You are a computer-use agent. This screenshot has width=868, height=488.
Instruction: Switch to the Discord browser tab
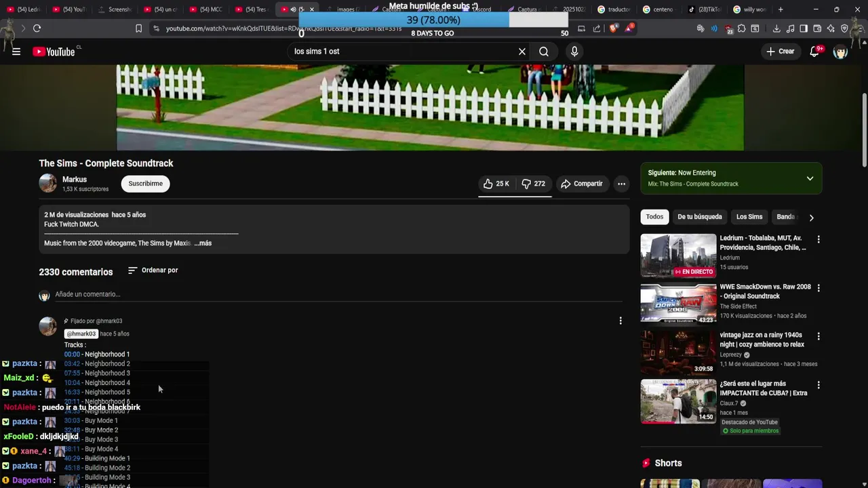coord(482,9)
